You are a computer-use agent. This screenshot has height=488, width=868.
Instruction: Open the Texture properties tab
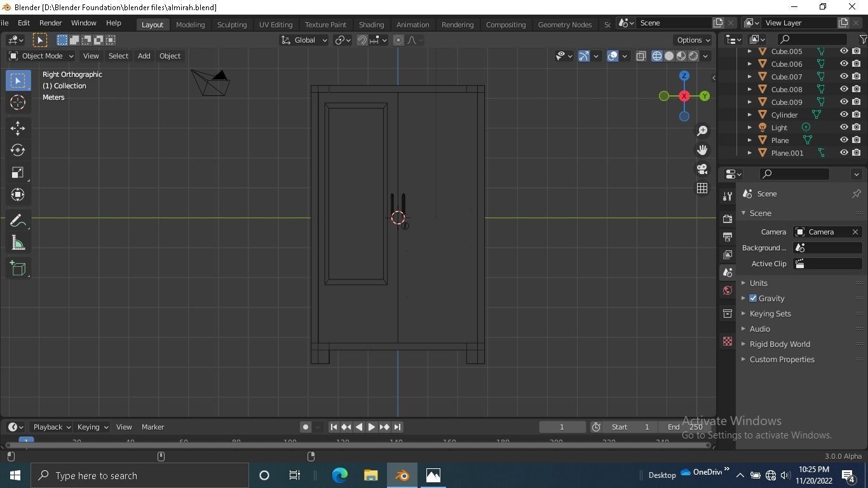point(728,341)
